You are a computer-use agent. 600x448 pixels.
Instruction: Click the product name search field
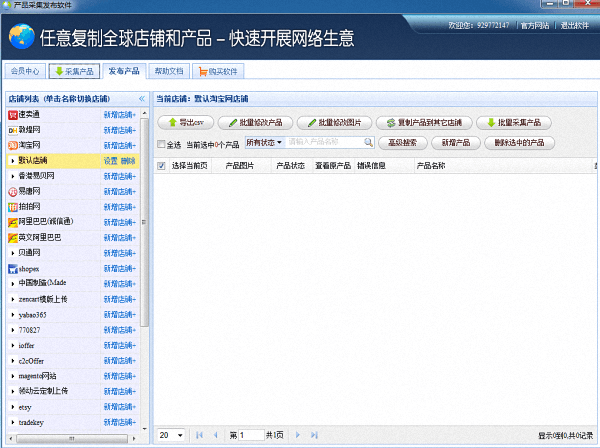[324, 142]
